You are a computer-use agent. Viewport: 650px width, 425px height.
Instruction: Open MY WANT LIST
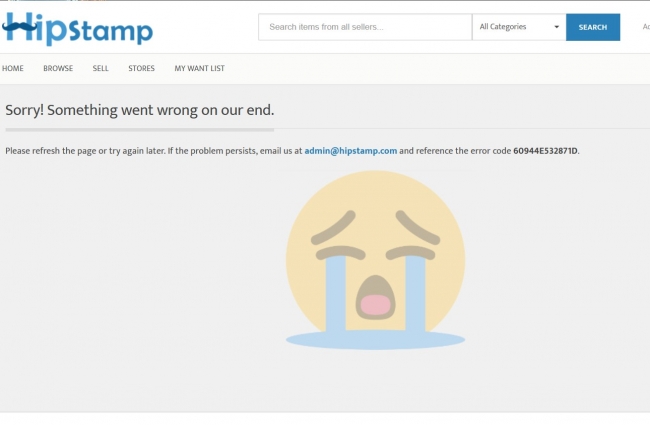[x=199, y=68]
